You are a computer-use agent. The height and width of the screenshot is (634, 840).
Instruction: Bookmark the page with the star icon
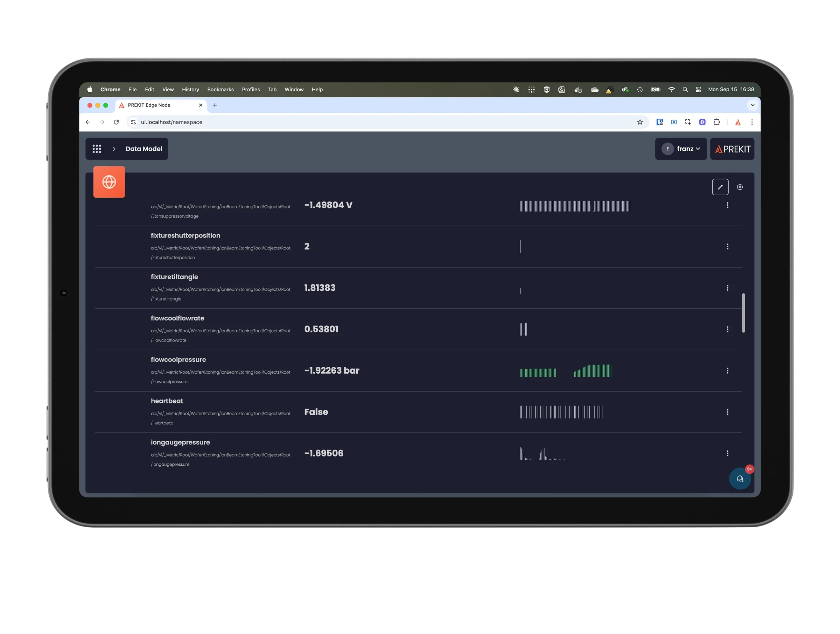click(640, 122)
